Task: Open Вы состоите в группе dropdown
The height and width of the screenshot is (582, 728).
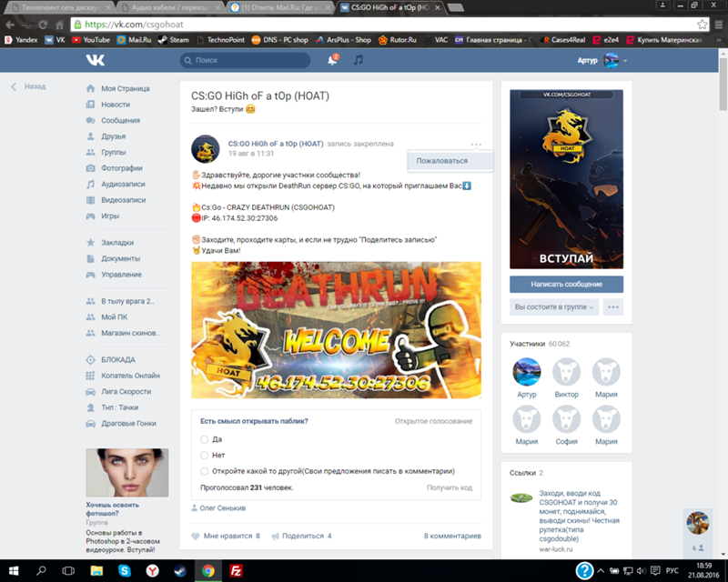Action: point(554,306)
